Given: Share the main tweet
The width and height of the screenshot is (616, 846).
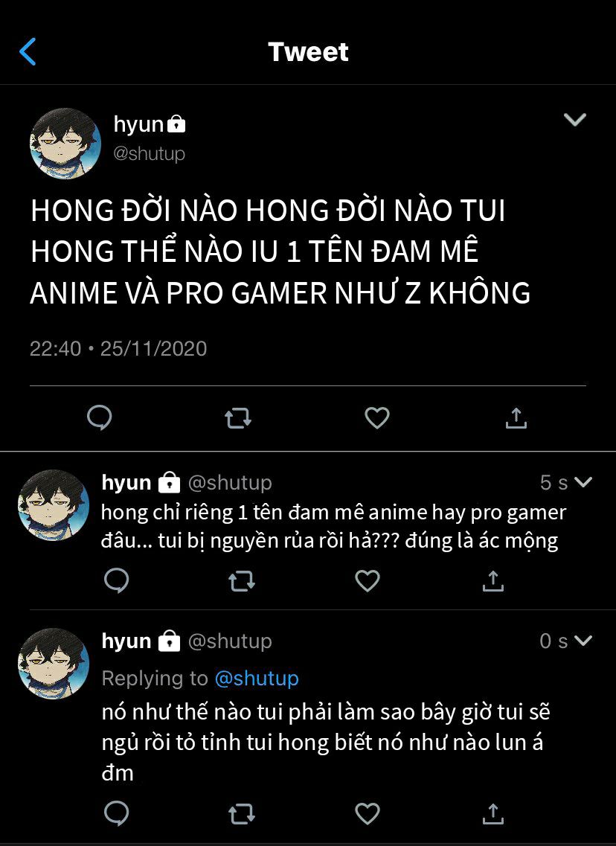Looking at the screenshot, I should click(x=516, y=418).
